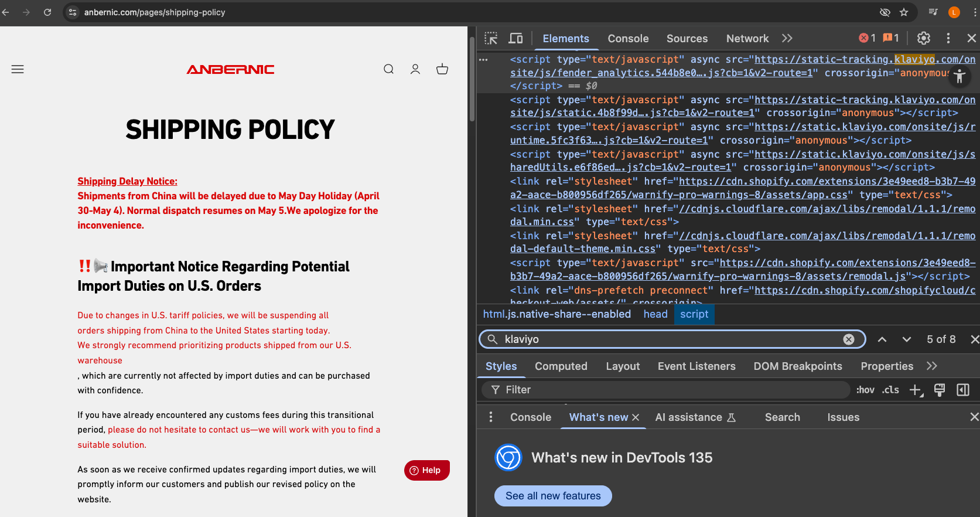
Task: Open warnify app.css stylesheet link
Action: (743, 188)
